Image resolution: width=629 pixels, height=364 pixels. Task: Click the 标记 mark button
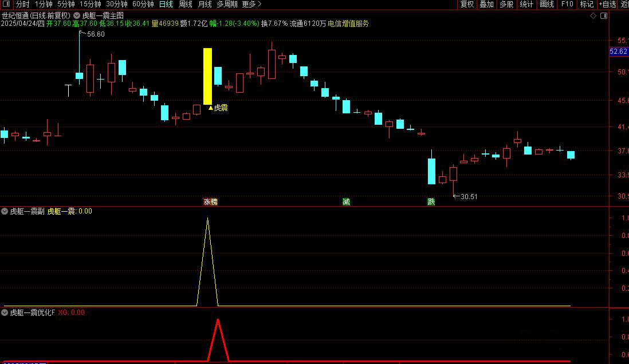pos(587,4)
